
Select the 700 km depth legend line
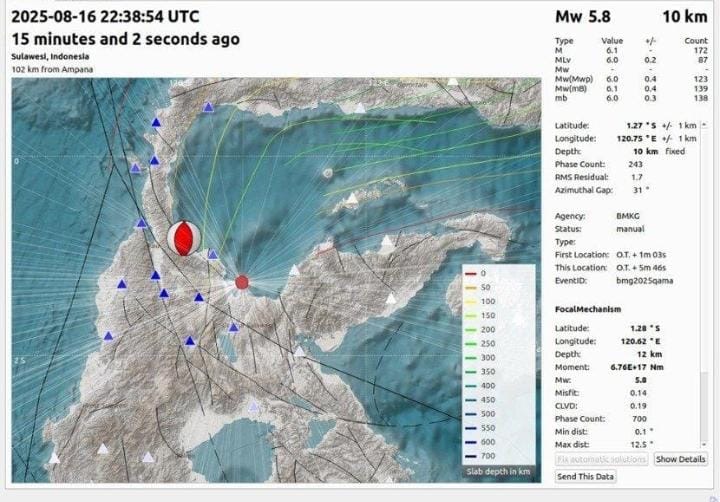pos(470,455)
